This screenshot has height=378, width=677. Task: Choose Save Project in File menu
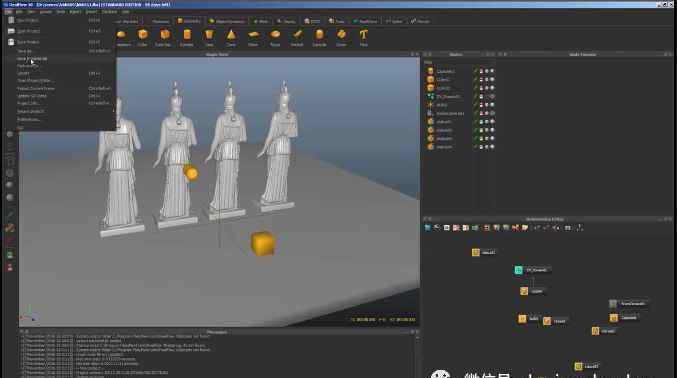(60, 42)
